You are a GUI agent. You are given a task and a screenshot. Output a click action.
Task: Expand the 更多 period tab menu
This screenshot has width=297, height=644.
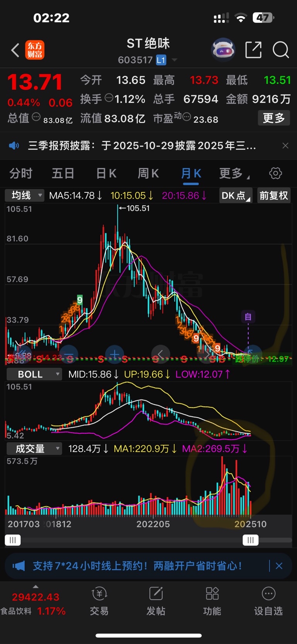click(x=234, y=173)
